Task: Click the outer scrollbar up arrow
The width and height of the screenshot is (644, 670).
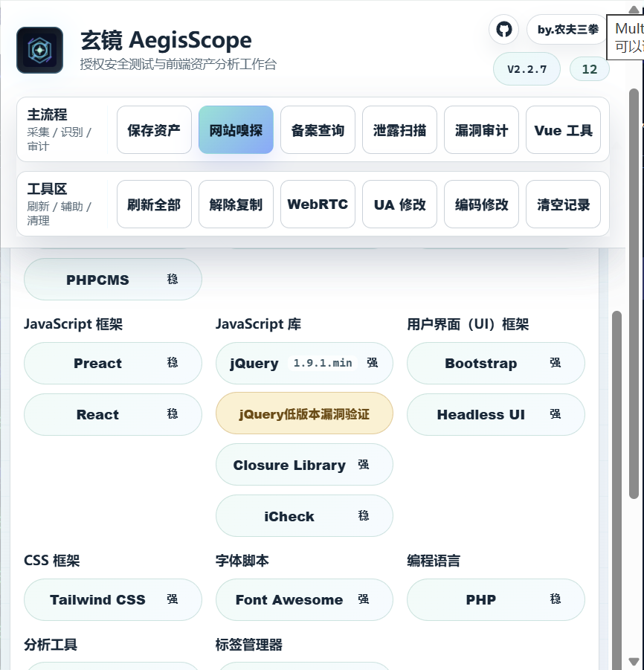Action: tap(634, 10)
